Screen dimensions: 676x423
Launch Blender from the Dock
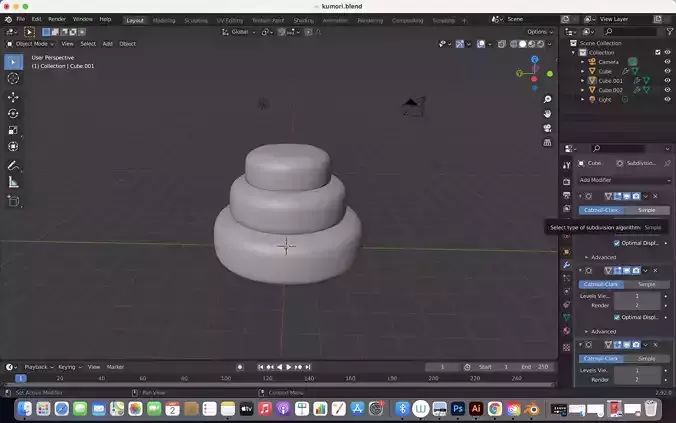click(x=533, y=409)
